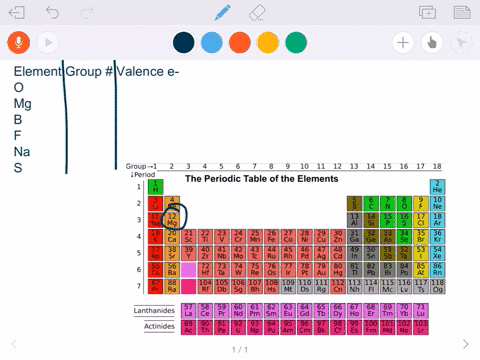480x360 pixels.
Task: Click the 30 Zn zinc cell
Action: click(x=338, y=237)
